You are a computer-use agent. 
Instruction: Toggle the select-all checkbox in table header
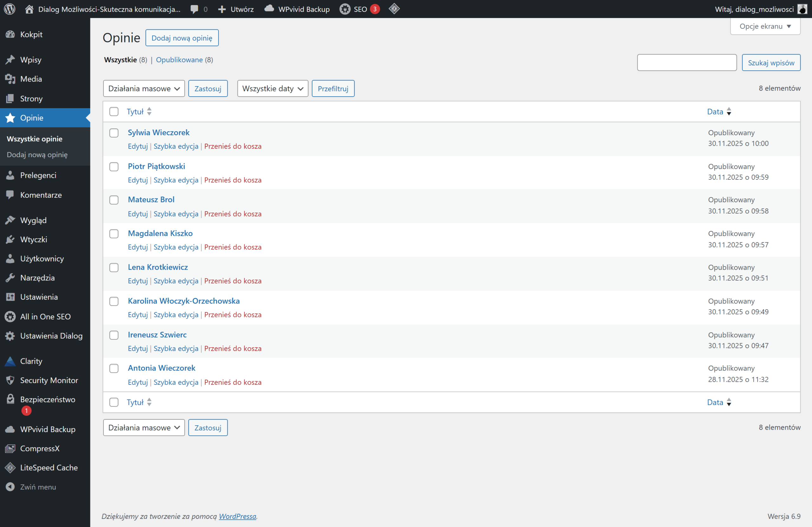click(x=114, y=112)
